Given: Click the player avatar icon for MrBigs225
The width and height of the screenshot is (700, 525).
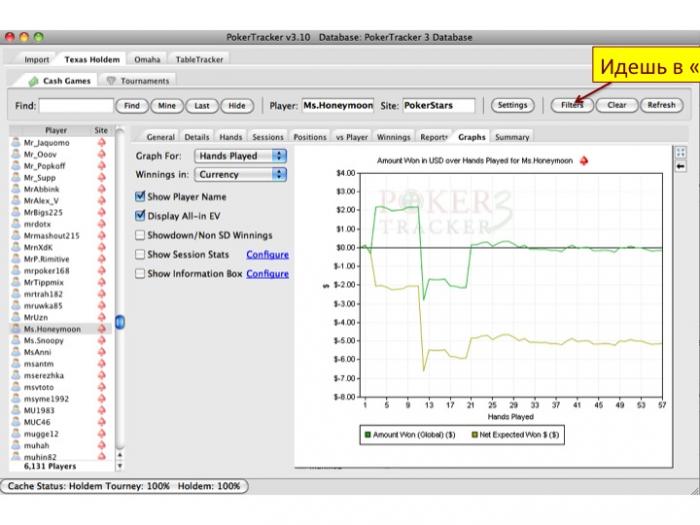Looking at the screenshot, I should tap(16, 212).
